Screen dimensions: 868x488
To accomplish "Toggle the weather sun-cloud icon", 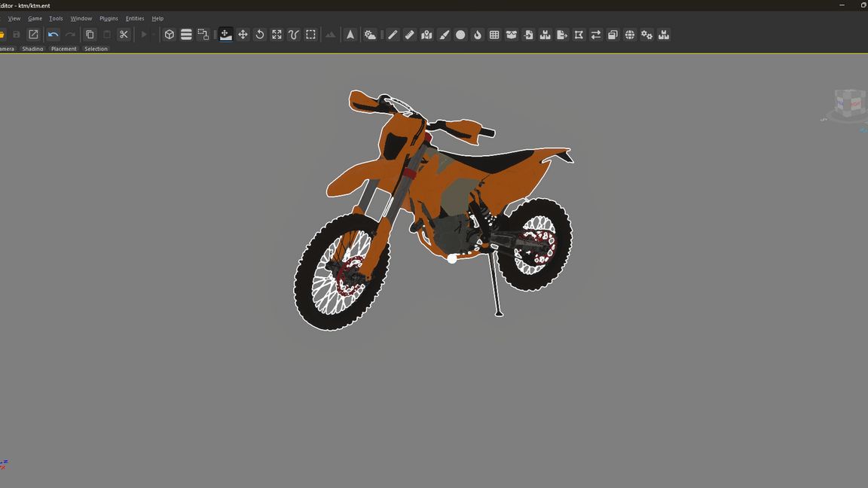I will pos(370,35).
